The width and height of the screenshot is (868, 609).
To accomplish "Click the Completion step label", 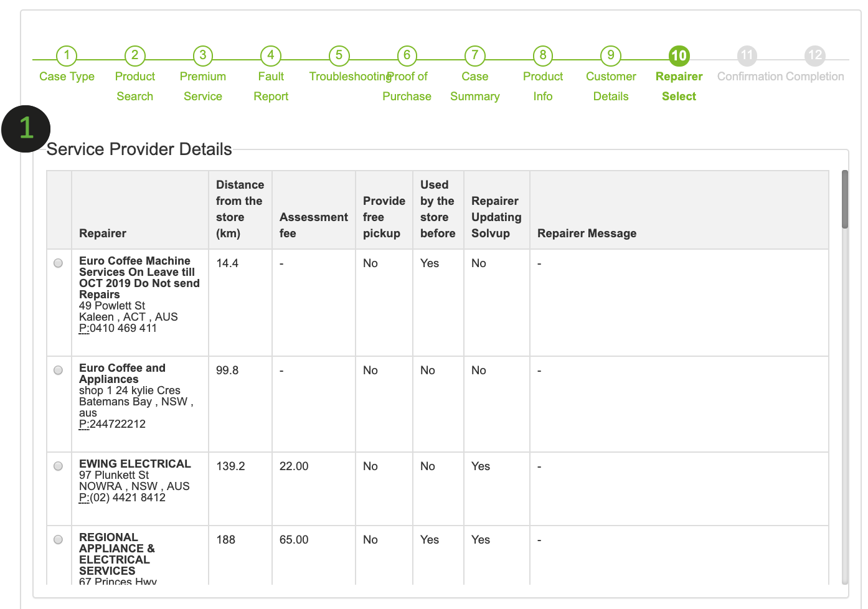I will point(815,77).
